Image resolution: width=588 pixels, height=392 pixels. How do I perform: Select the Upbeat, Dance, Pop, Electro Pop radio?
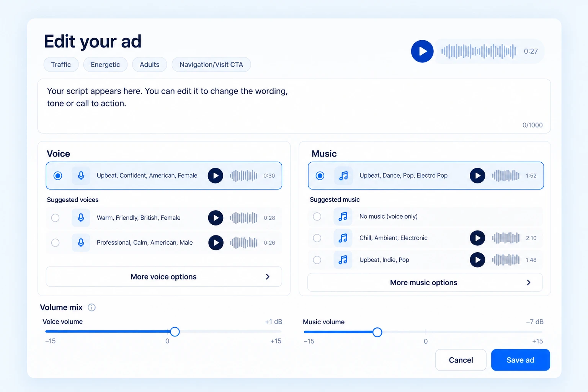[x=320, y=176]
